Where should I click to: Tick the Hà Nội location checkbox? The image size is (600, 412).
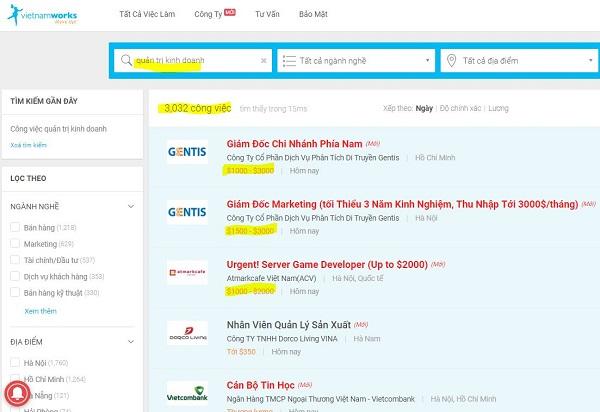[15, 362]
